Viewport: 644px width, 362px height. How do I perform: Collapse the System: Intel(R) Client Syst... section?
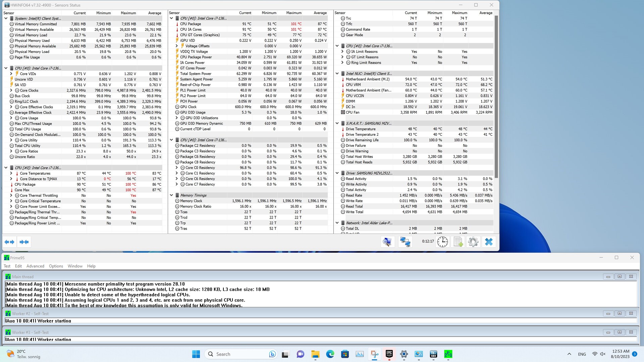point(6,18)
